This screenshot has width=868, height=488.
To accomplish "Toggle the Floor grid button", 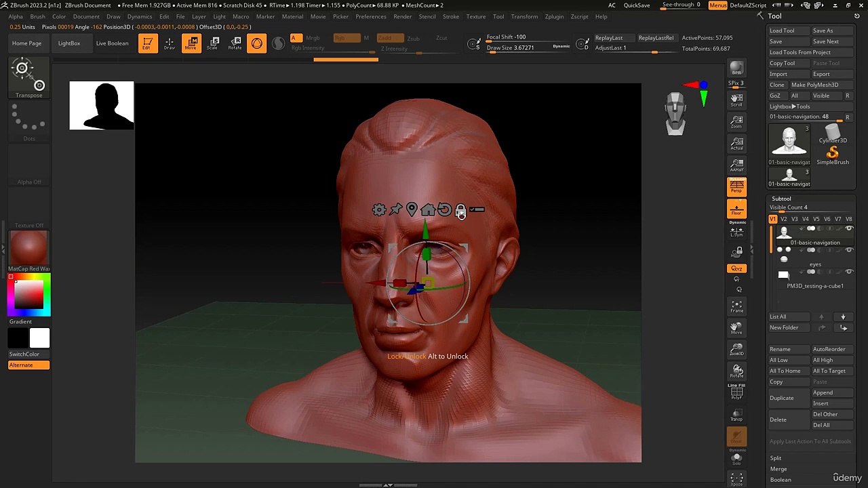I will [x=736, y=209].
